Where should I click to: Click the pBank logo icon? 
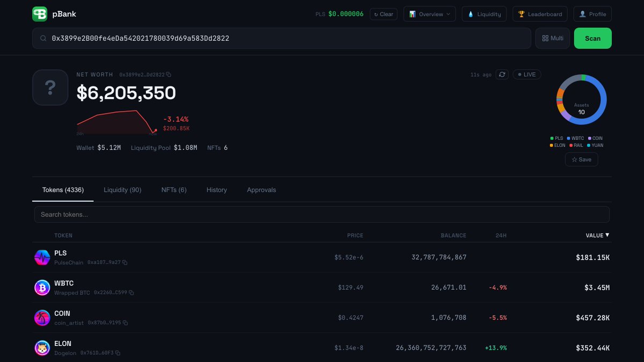pyautogui.click(x=40, y=14)
